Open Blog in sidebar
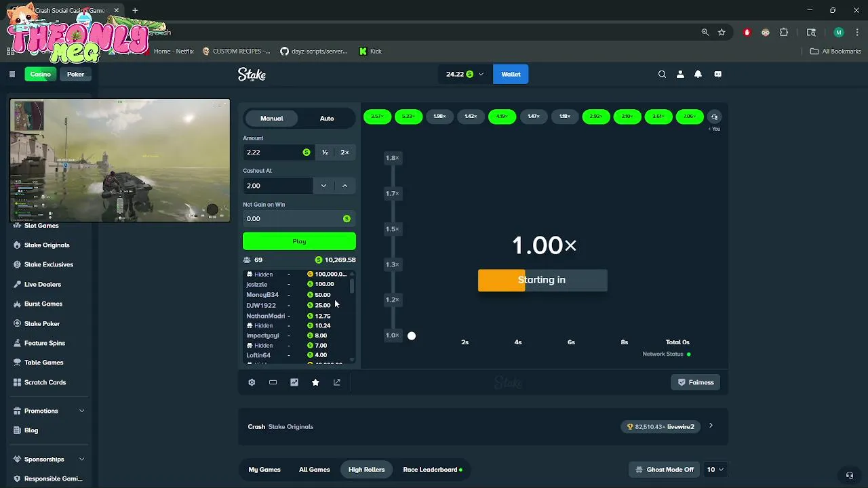The image size is (868, 488). 31,430
